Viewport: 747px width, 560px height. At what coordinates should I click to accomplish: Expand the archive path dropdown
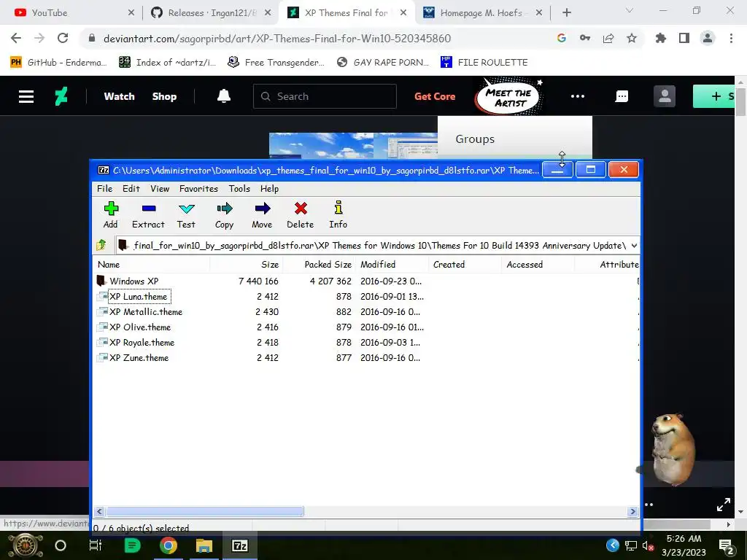coord(634,246)
